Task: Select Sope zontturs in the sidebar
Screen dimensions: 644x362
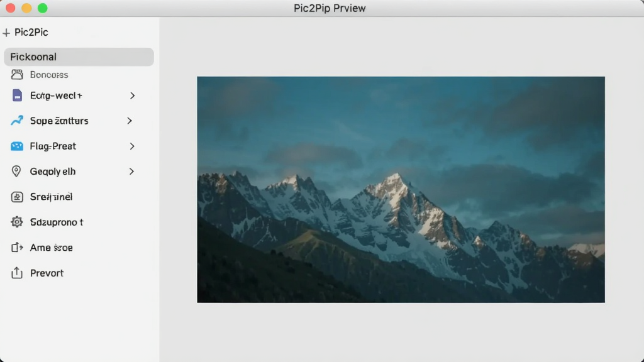Action: click(x=59, y=121)
